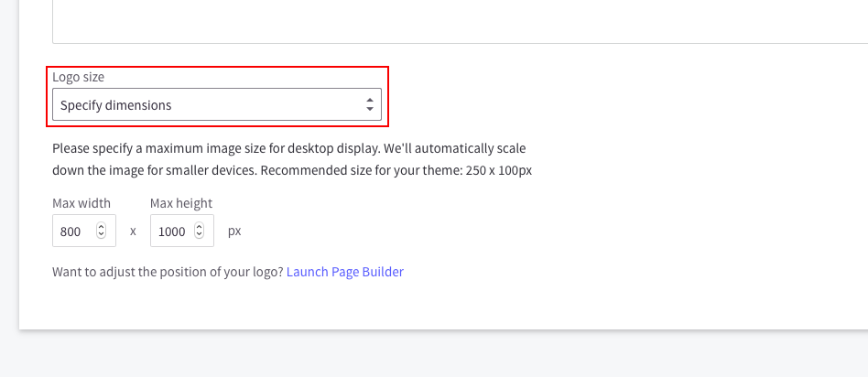Click the Max width input field

72,232
